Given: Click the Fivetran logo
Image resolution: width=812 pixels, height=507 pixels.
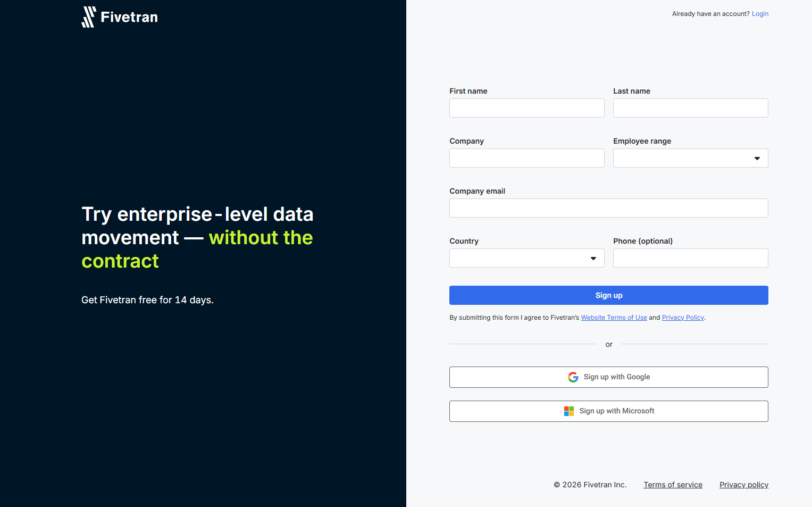Looking at the screenshot, I should pos(119,16).
